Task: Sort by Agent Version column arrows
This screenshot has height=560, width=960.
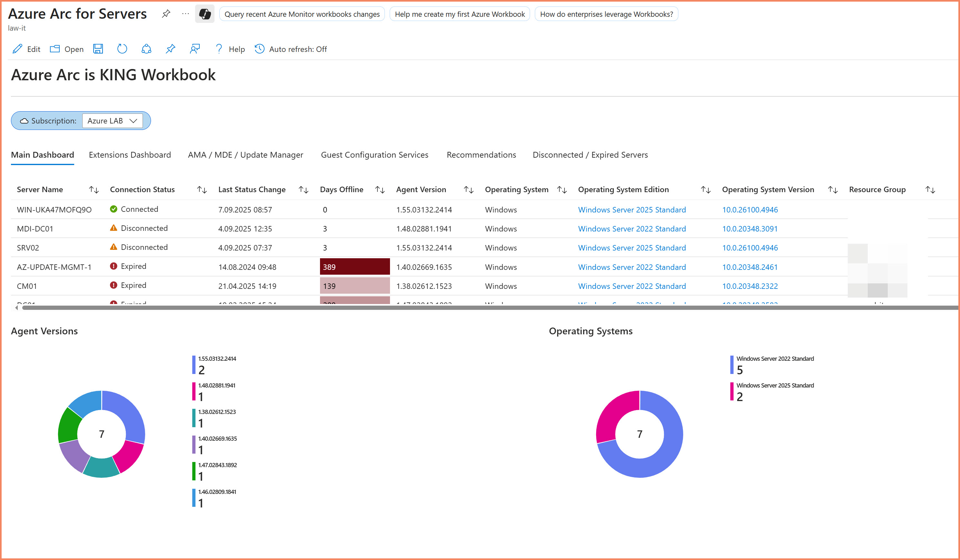Action: tap(469, 190)
